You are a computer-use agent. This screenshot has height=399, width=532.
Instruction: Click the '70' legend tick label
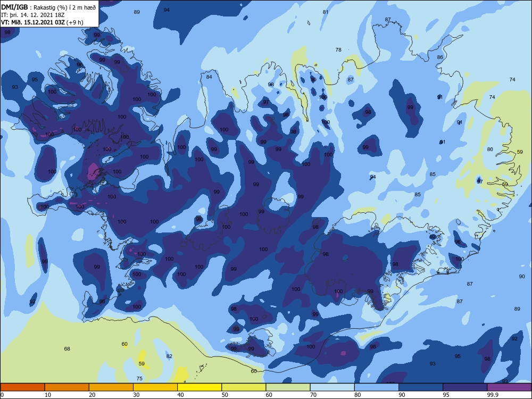point(313,395)
